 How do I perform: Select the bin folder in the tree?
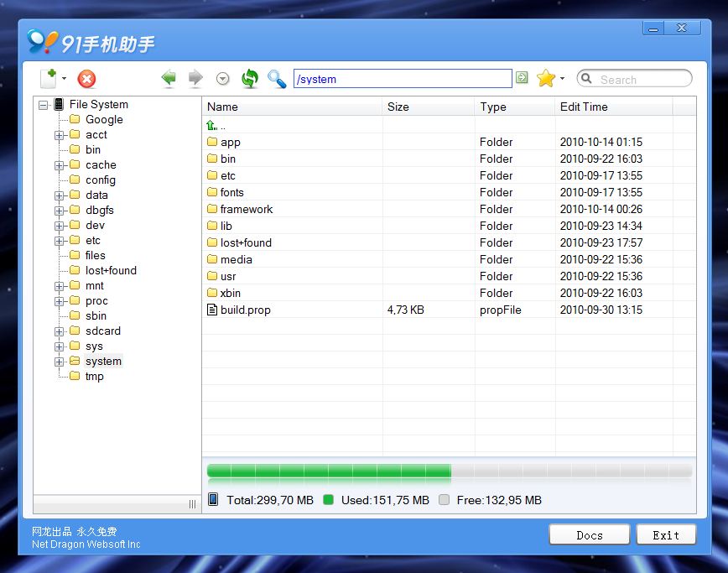pyautogui.click(x=85, y=149)
